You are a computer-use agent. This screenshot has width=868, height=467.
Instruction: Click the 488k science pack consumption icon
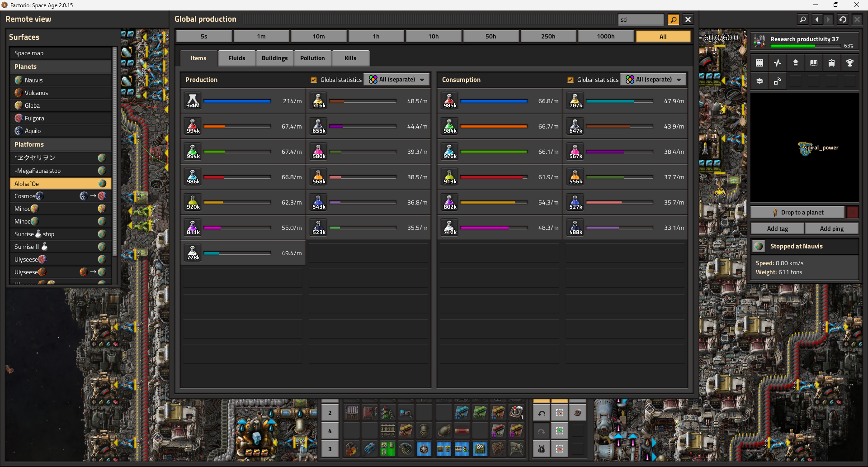tap(576, 228)
